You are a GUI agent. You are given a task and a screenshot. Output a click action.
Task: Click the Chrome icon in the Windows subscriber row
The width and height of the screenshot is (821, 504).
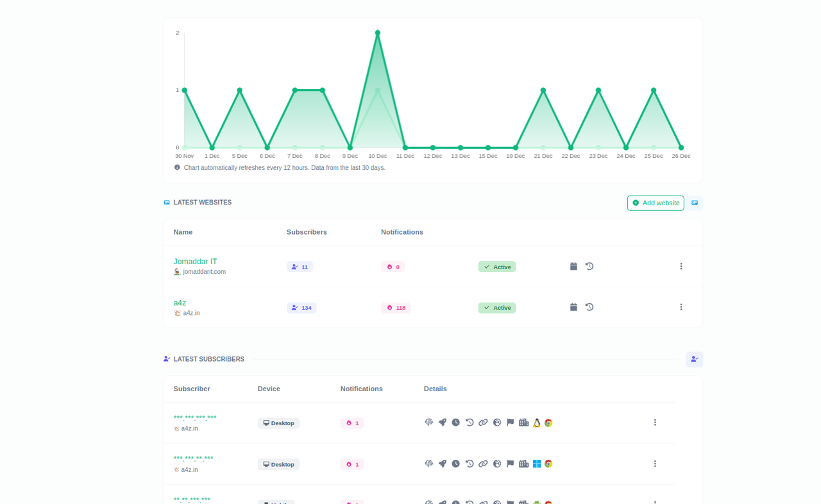tap(548, 464)
